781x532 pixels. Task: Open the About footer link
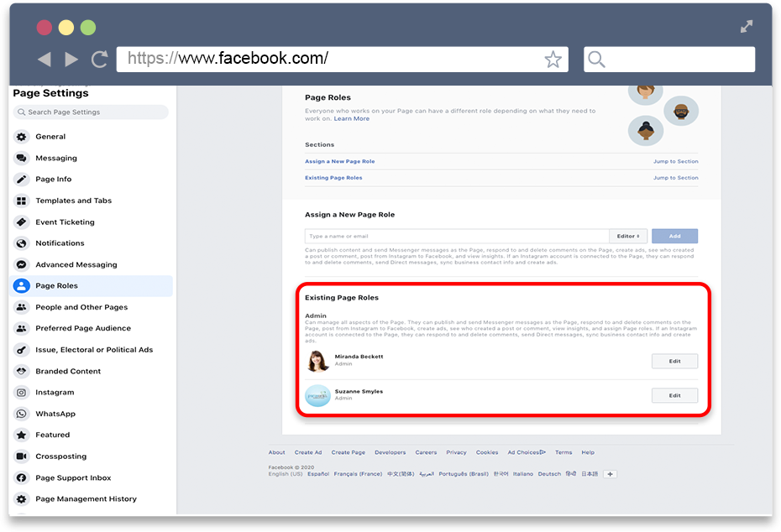pos(276,452)
